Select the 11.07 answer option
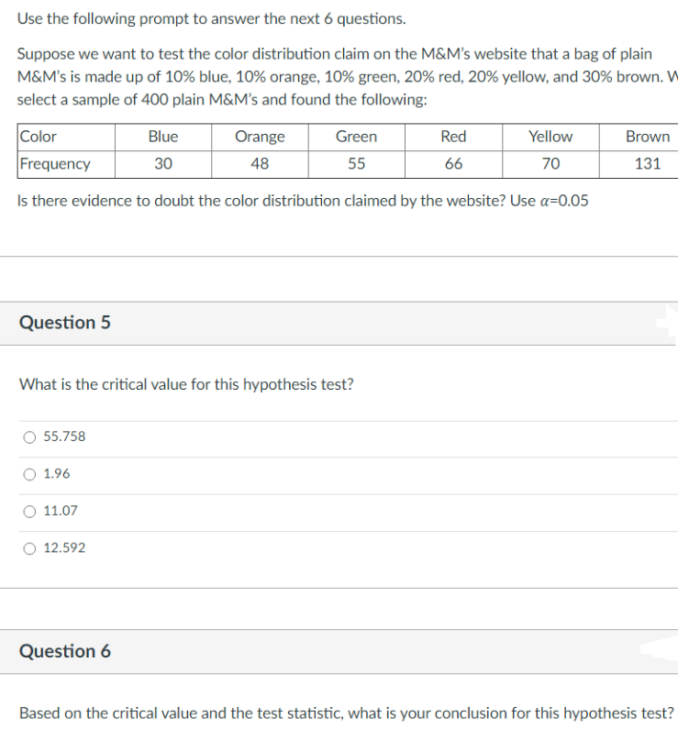This screenshot has width=700, height=751. click(28, 511)
